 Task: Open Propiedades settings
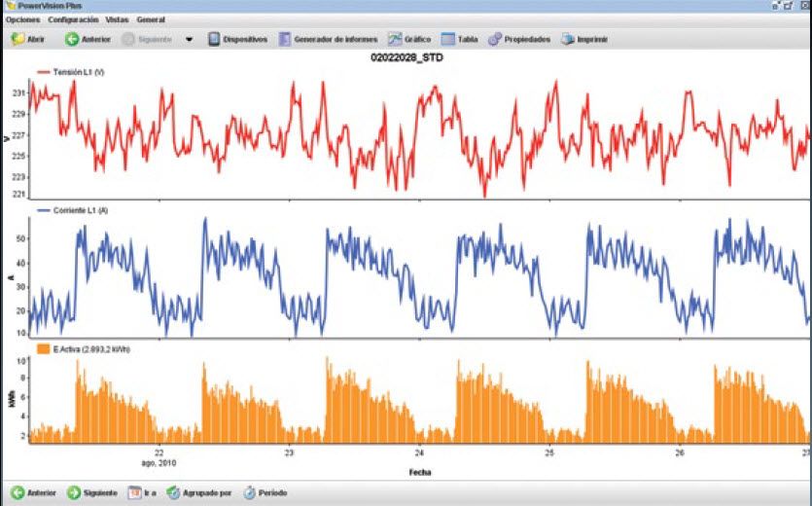coord(519,39)
